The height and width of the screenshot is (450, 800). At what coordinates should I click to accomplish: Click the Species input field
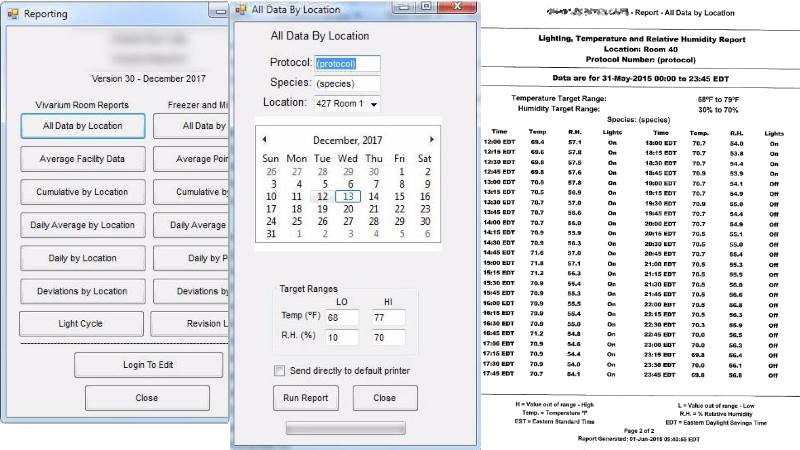coord(347,84)
